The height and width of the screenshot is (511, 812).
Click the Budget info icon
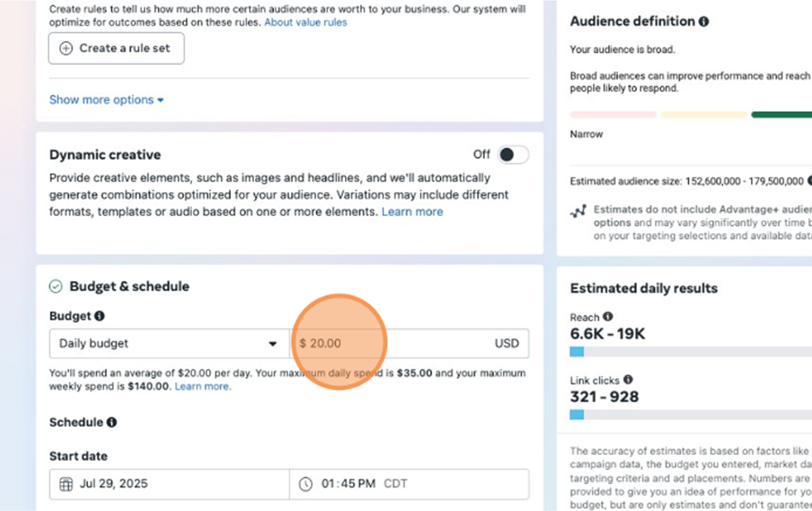(99, 316)
